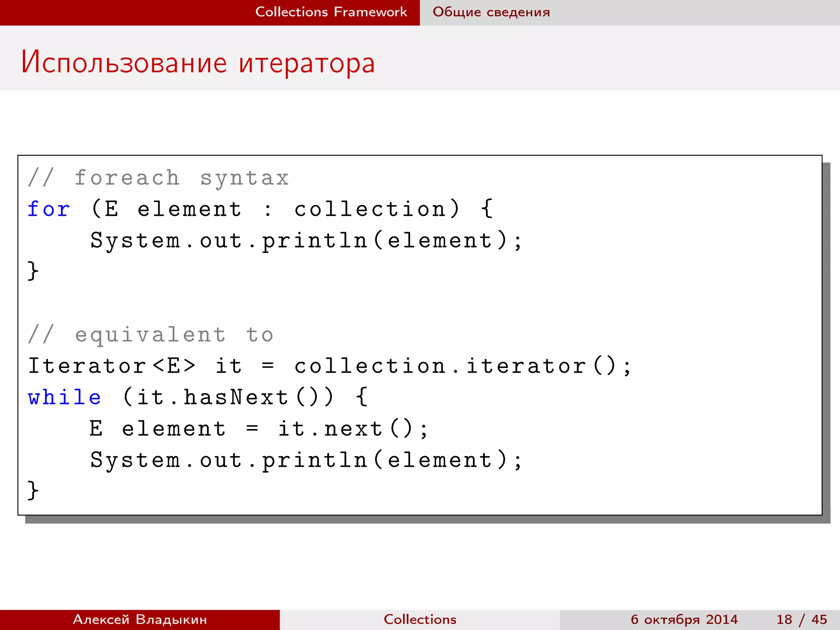Viewport: 840px width, 630px height.
Task: Click the blue 'while' keyword
Action: coord(64,397)
